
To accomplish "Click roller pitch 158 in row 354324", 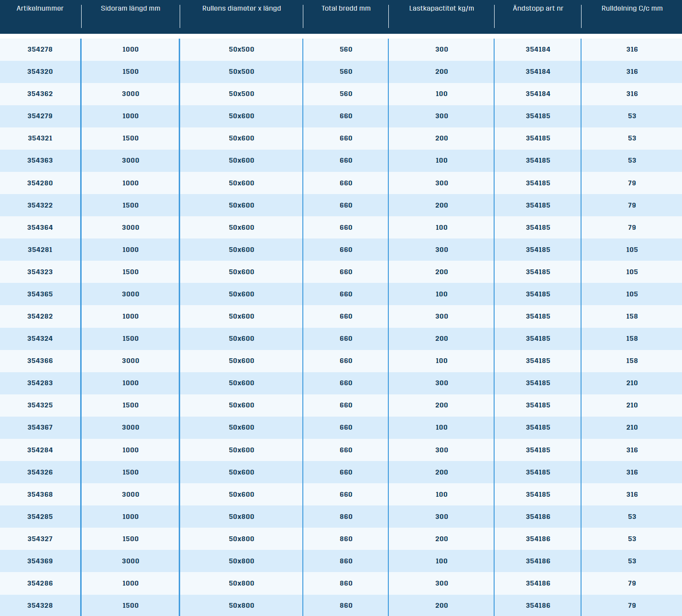I will pos(632,338).
